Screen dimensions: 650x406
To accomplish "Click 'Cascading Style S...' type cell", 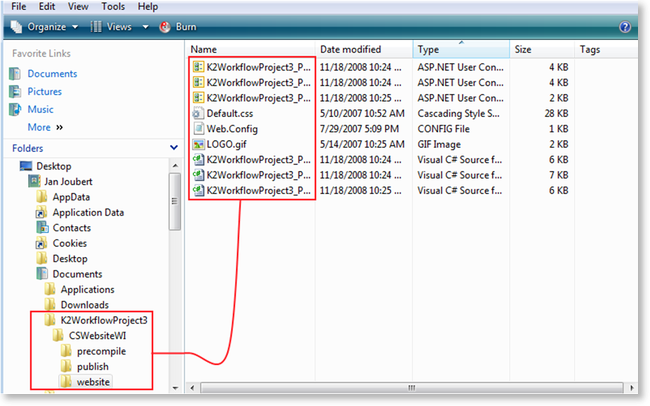I will [x=458, y=114].
